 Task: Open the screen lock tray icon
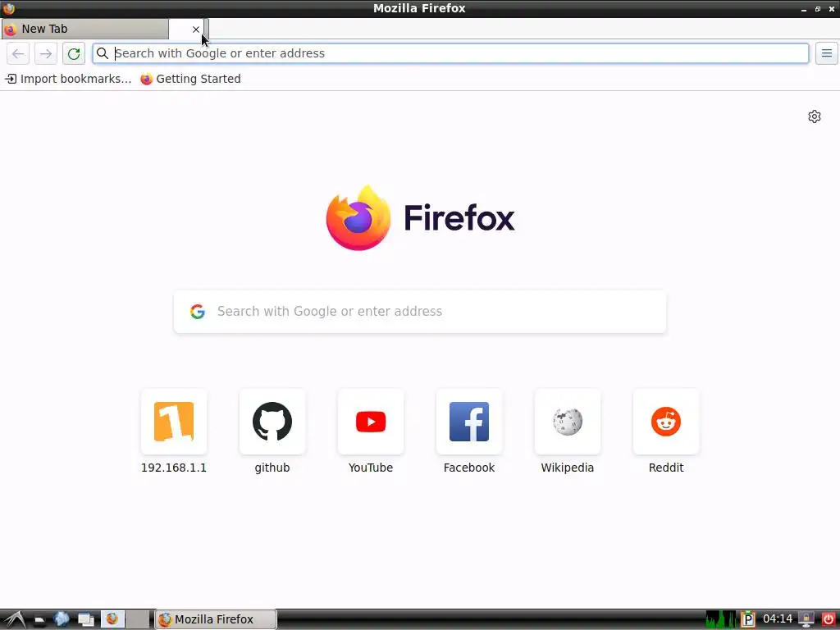806,620
